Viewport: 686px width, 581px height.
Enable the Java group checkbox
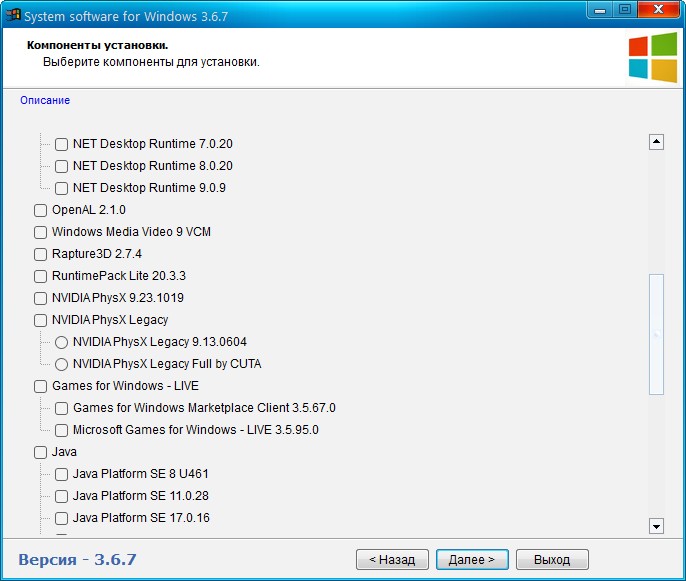click(x=40, y=452)
